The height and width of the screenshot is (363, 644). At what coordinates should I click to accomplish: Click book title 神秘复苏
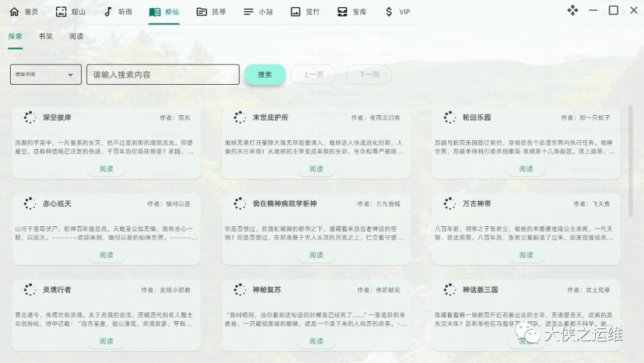[x=267, y=290]
